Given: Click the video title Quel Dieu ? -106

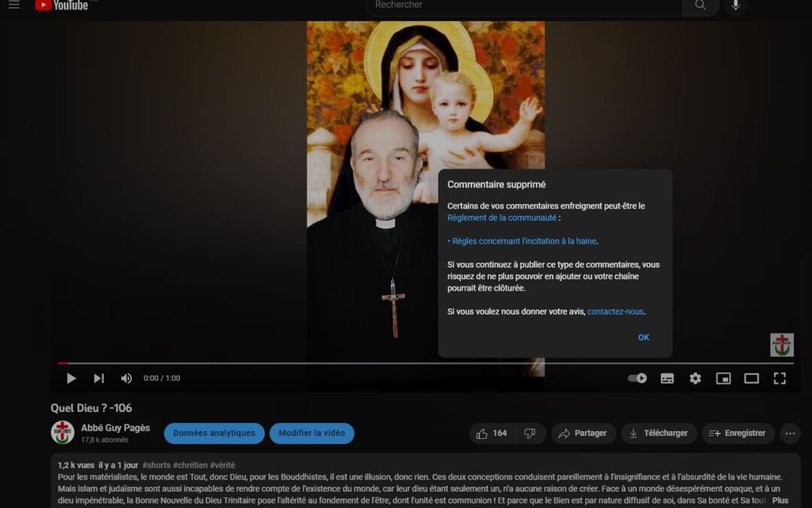Looking at the screenshot, I should coord(91,408).
